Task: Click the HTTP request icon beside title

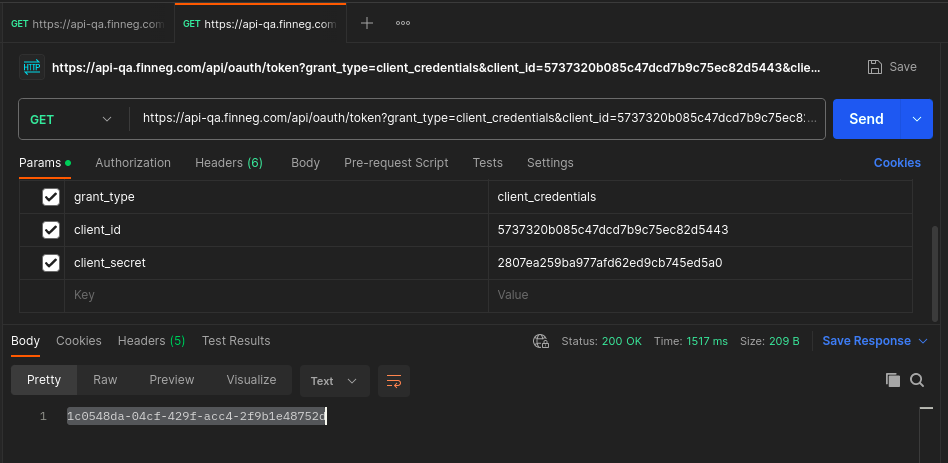Action: tap(32, 67)
